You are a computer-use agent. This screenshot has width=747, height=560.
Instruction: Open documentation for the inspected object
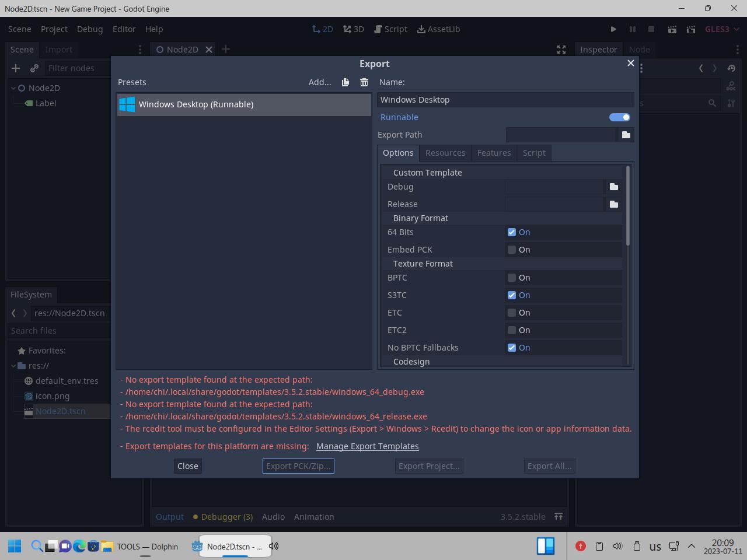click(731, 86)
